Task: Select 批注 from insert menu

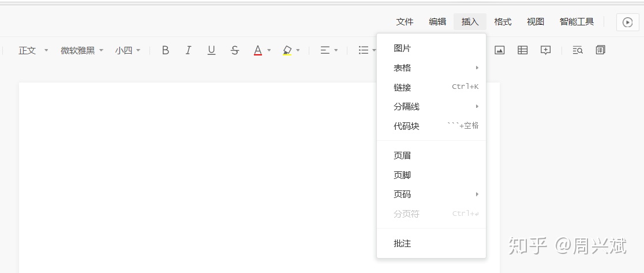Action: [x=431, y=244]
